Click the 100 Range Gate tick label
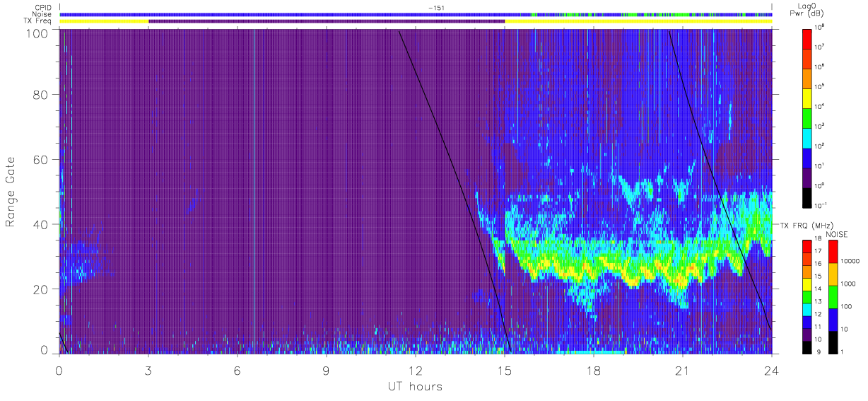This screenshot has height=401, width=868. [x=38, y=33]
